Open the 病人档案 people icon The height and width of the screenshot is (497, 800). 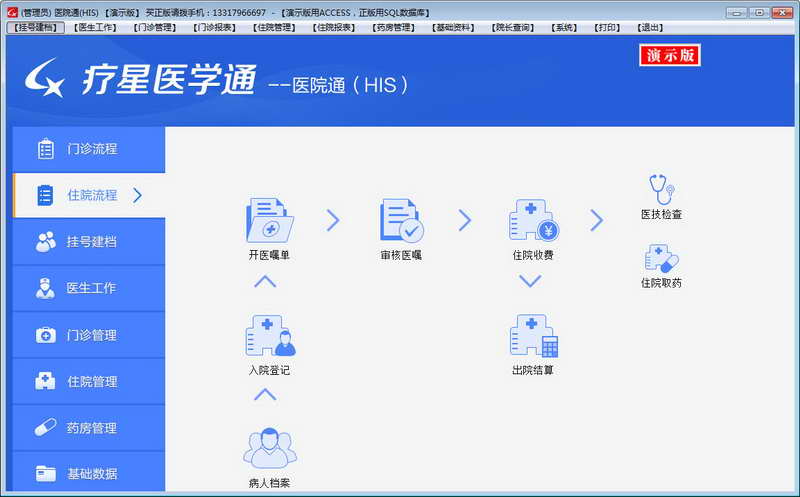click(x=270, y=448)
